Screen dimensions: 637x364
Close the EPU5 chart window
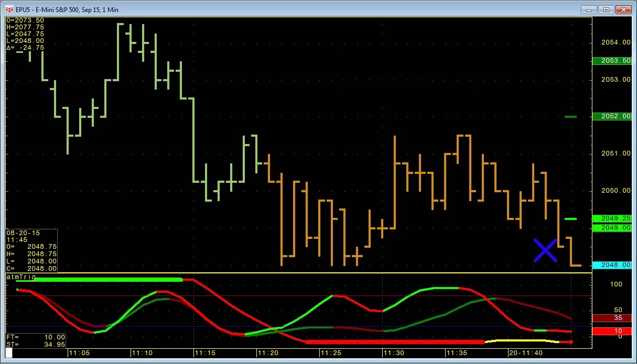click(623, 9)
